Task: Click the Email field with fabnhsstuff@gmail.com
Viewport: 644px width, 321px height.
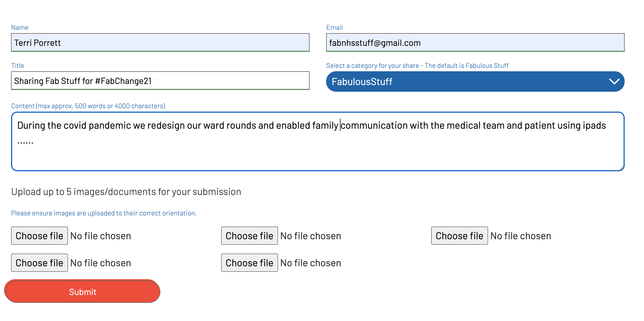Action: point(475,43)
